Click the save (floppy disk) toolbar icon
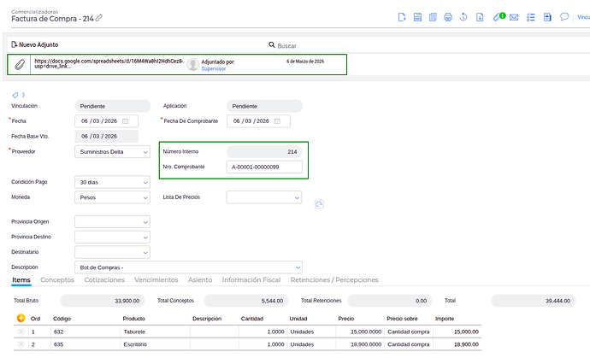The height and width of the screenshot is (364, 590). pyautogui.click(x=417, y=17)
